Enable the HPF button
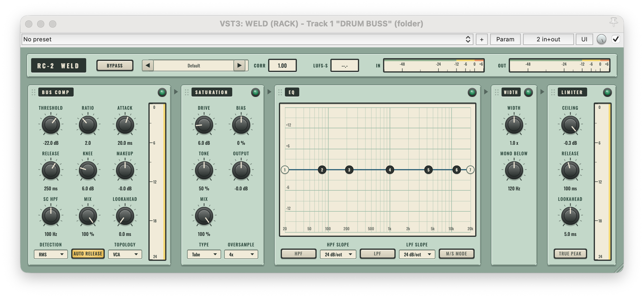The image size is (644, 298). [x=298, y=254]
